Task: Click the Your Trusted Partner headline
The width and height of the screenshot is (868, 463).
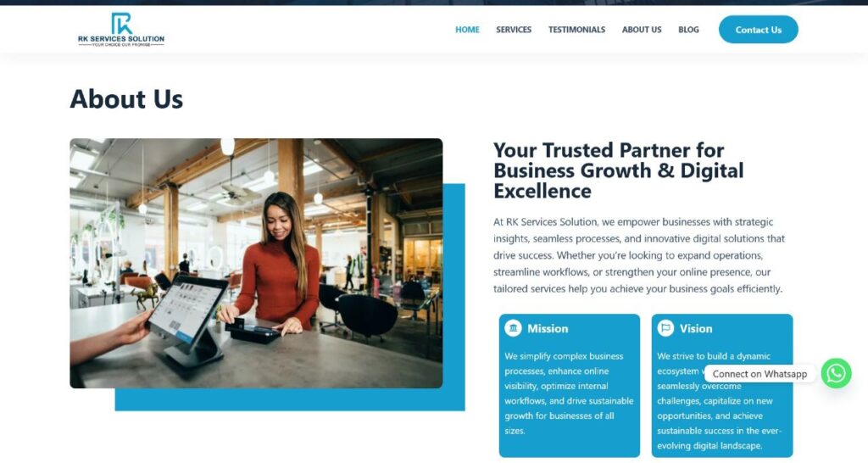Action: point(618,170)
